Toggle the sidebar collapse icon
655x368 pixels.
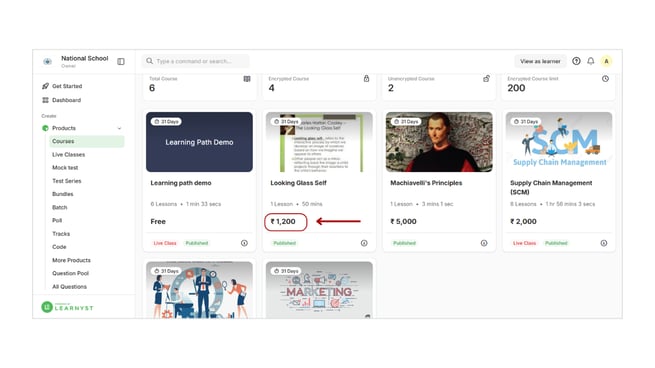click(x=121, y=61)
